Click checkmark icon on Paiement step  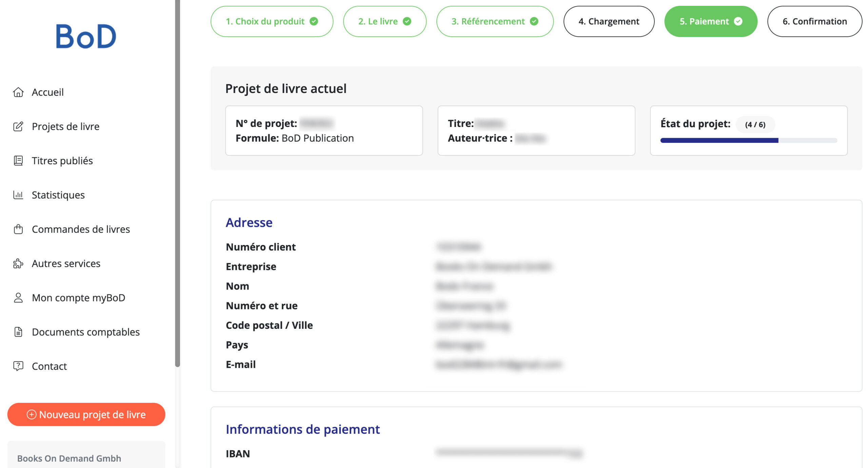pyautogui.click(x=738, y=21)
